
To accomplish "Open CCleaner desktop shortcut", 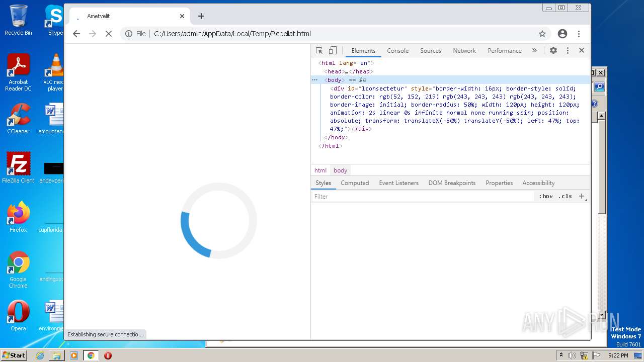I will click(x=18, y=119).
